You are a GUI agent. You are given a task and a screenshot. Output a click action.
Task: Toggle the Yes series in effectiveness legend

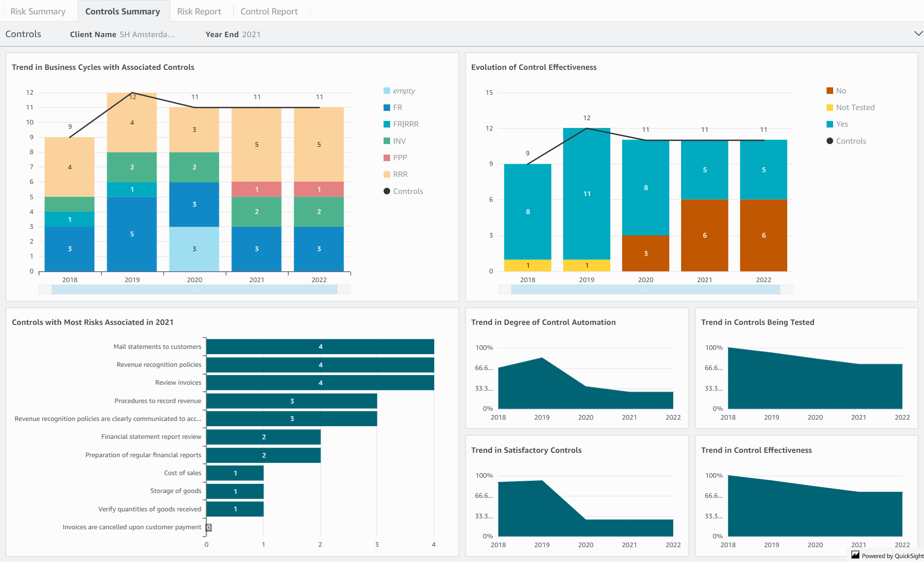[841, 124]
